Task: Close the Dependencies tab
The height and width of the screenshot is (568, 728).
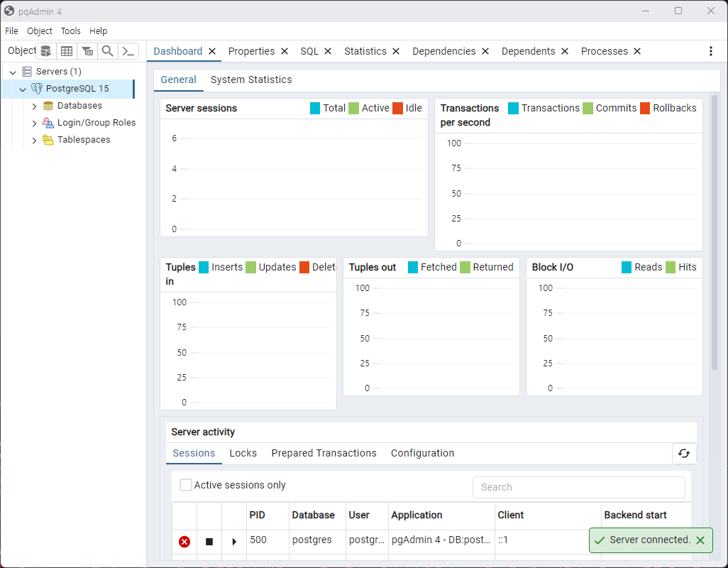Action: coord(485,51)
